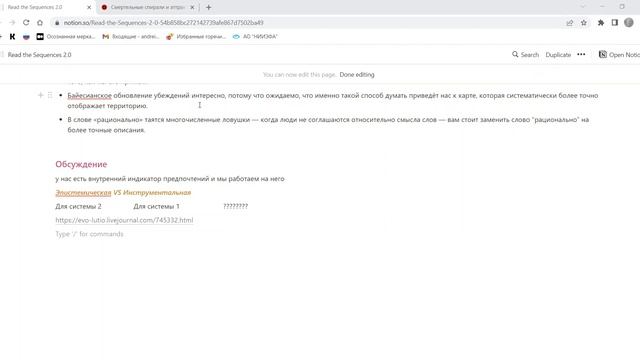The height and width of the screenshot is (360, 640).
Task: Click the Обсуждение heading
Action: (81, 164)
